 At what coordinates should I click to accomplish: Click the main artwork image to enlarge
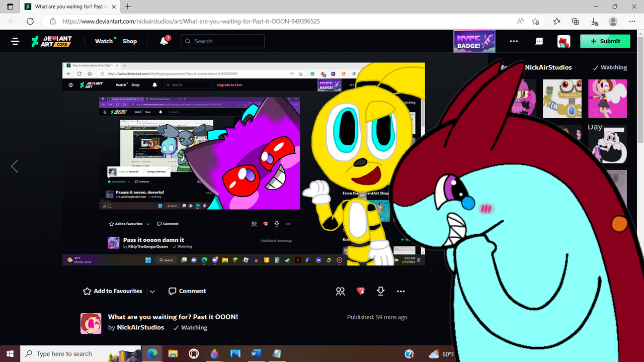coord(244,164)
